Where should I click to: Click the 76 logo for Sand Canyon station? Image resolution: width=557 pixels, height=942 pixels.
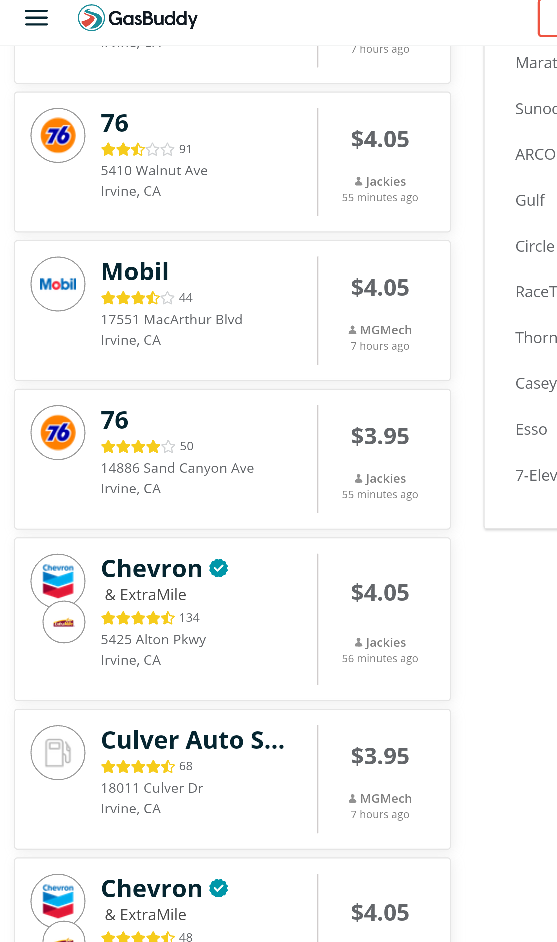[x=58, y=433]
